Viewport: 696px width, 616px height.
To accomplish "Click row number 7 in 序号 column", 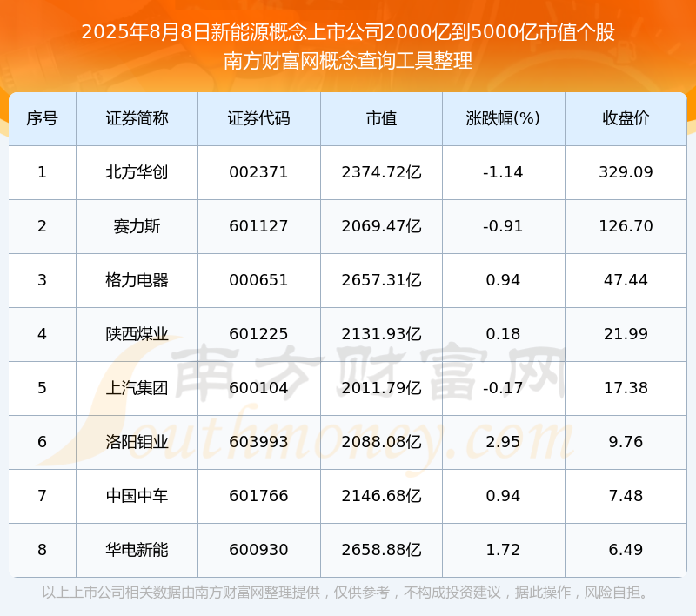I will point(42,496).
